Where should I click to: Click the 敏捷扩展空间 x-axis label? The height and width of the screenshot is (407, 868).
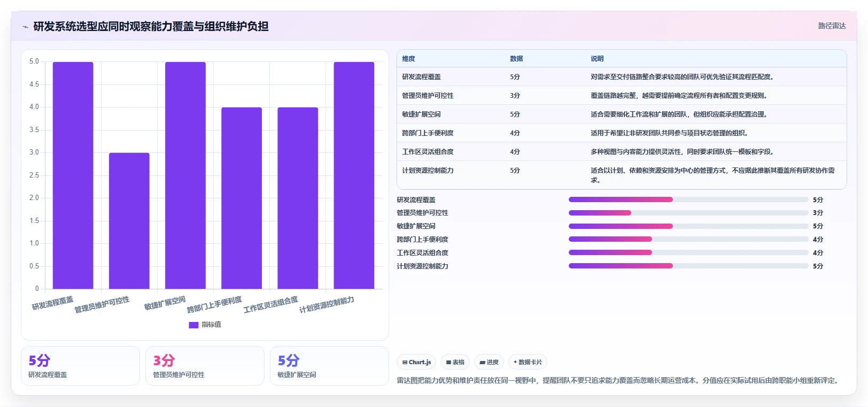click(x=165, y=303)
